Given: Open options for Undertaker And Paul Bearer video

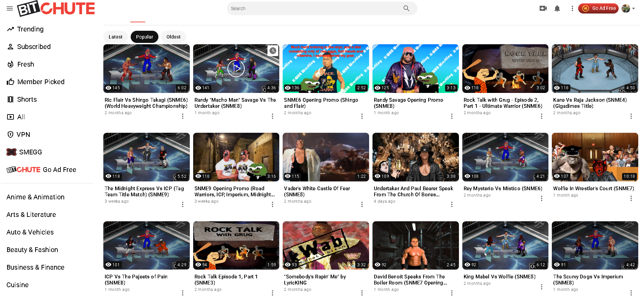Looking at the screenshot, I should pyautogui.click(x=452, y=204).
